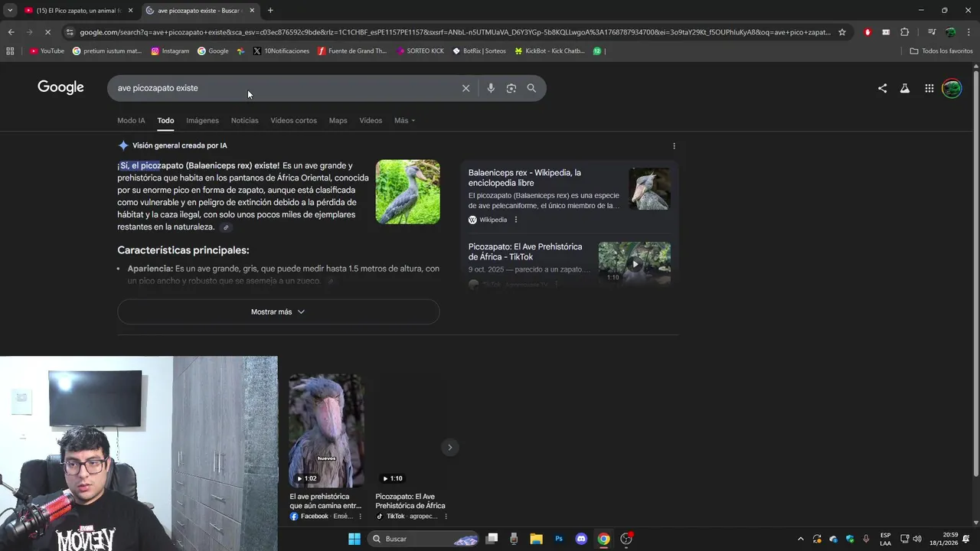Switch to the Videos cortos tab
Image resolution: width=980 pixels, height=551 pixels.
click(293, 120)
